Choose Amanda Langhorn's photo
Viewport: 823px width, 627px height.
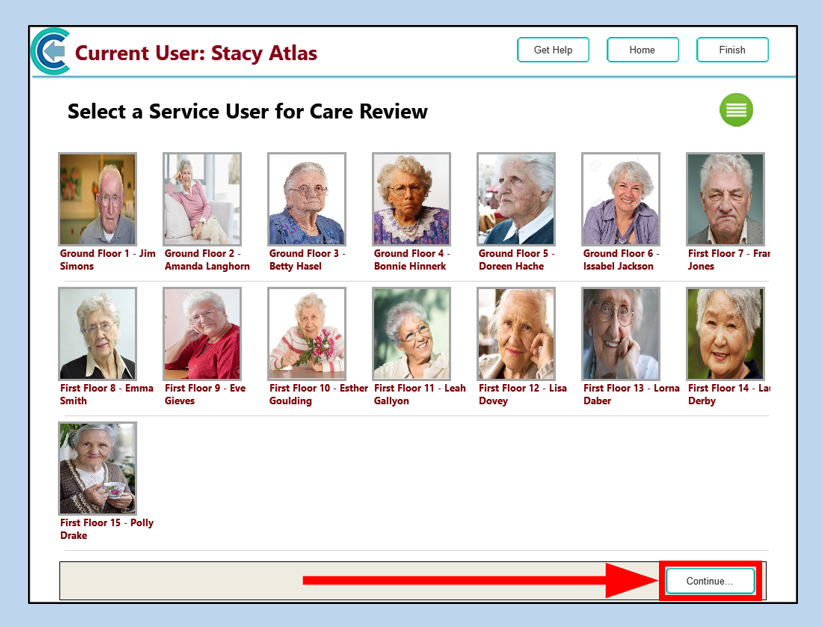(x=202, y=199)
